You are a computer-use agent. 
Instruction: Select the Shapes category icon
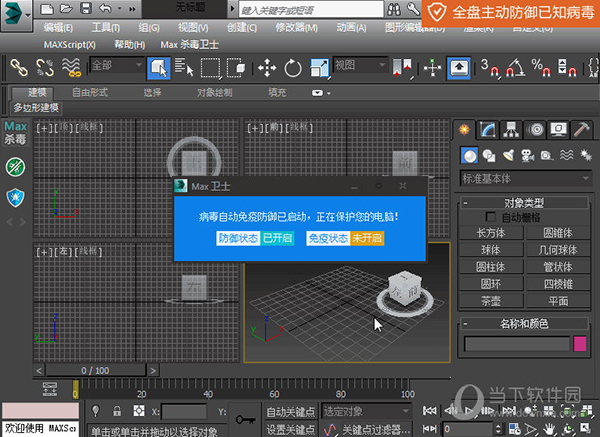click(489, 156)
